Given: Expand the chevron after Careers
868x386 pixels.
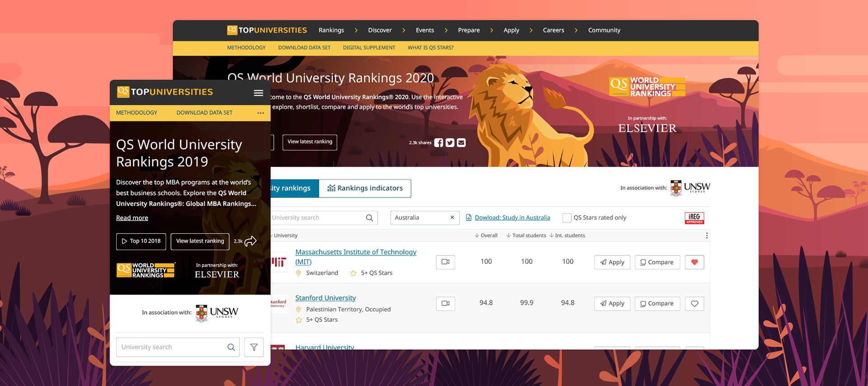Looking at the screenshot, I should (576, 30).
